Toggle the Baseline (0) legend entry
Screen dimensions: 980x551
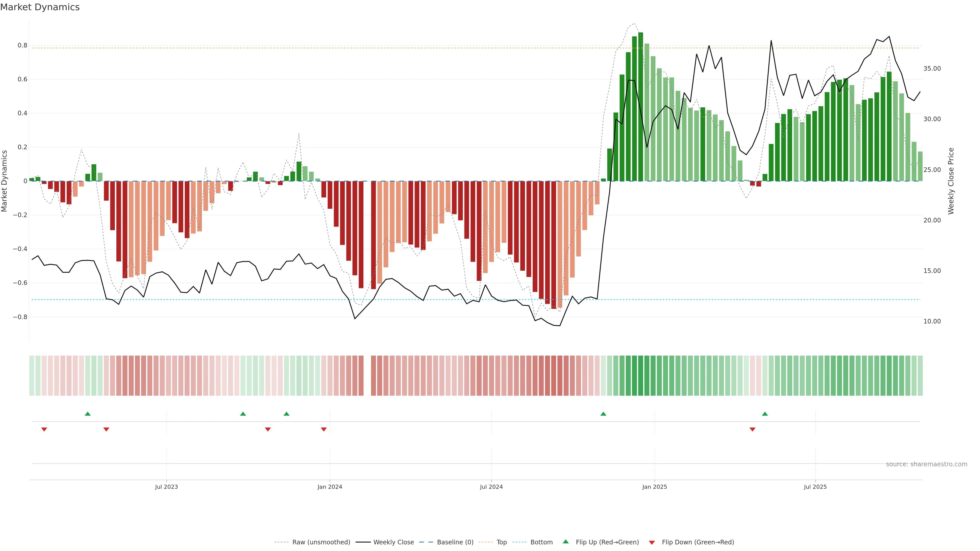pos(455,542)
